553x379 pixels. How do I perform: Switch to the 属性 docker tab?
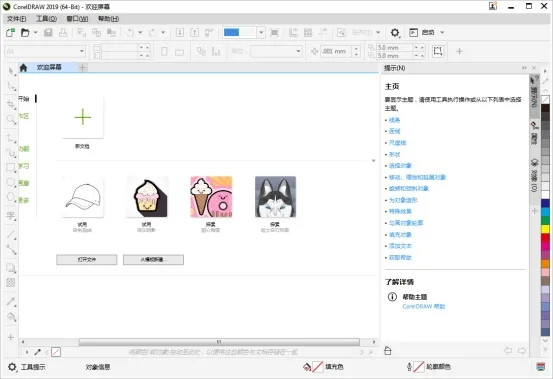click(x=534, y=133)
